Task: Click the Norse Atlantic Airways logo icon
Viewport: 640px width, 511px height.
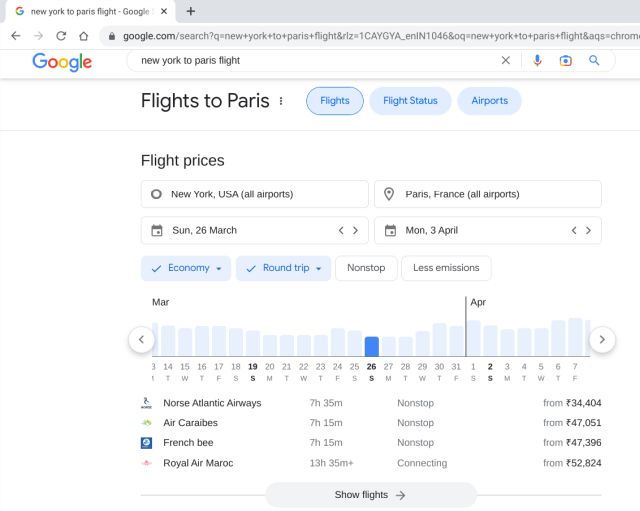Action: coord(146,403)
